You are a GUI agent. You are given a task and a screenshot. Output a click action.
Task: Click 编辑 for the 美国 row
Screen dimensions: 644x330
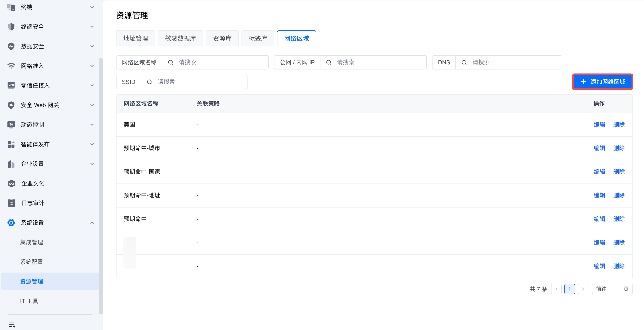point(599,124)
